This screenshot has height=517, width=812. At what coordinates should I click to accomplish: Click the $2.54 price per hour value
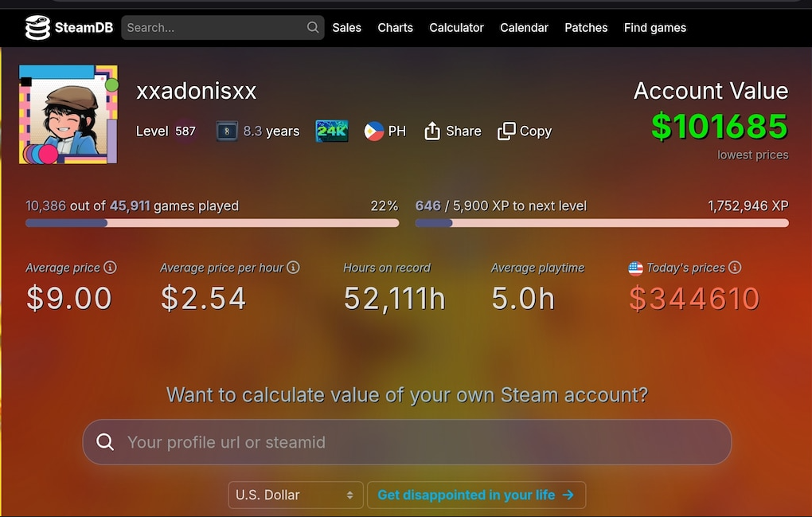pyautogui.click(x=203, y=299)
